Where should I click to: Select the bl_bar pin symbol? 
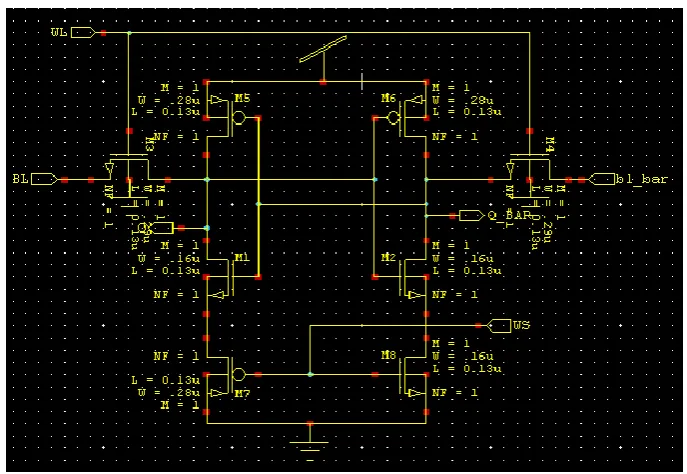601,179
